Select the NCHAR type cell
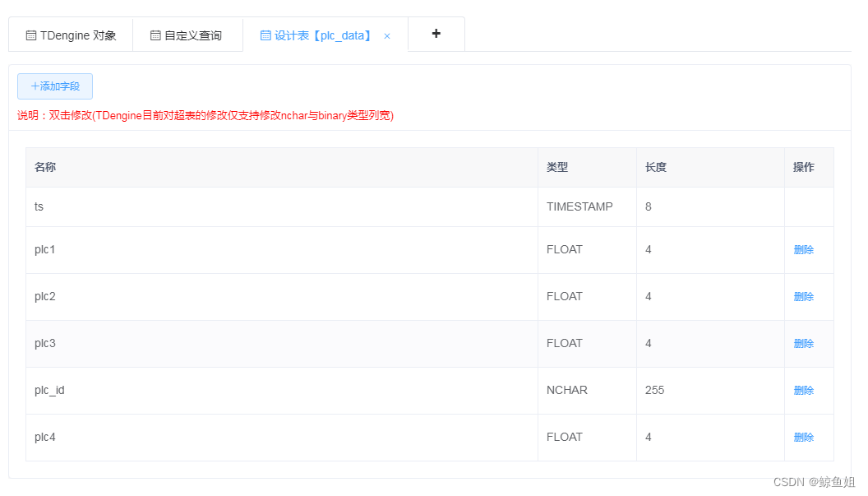 pos(567,390)
